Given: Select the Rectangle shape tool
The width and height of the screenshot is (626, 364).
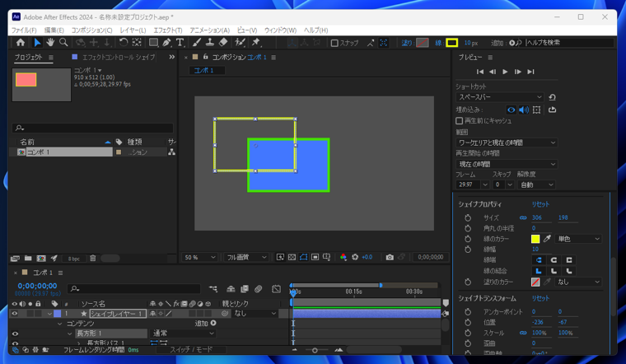Looking at the screenshot, I should [153, 43].
